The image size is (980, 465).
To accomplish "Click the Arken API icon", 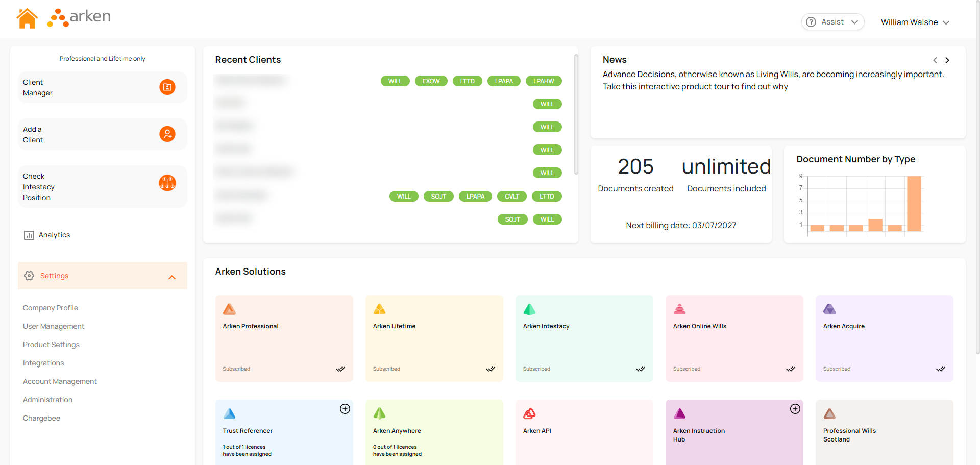I will 530,413.
